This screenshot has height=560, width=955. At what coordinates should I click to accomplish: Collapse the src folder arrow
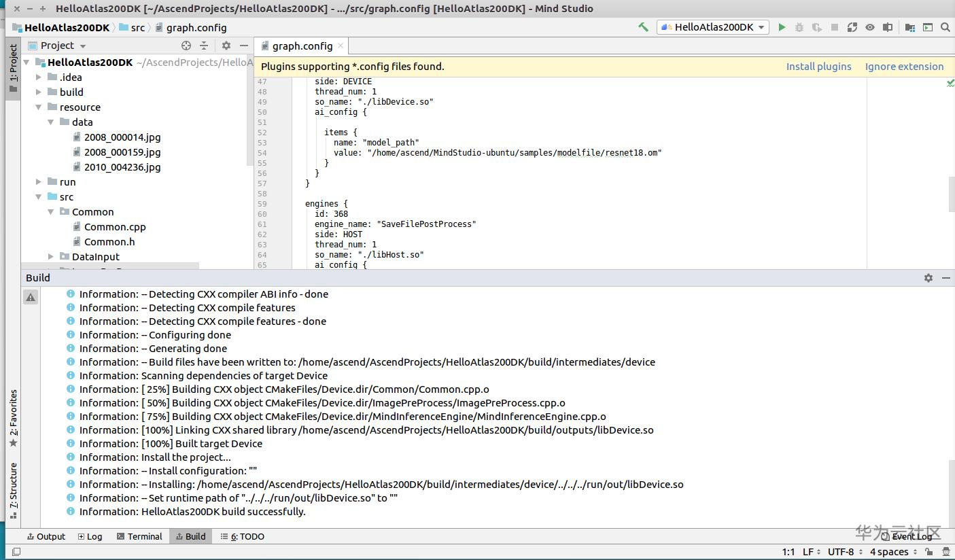pos(39,197)
